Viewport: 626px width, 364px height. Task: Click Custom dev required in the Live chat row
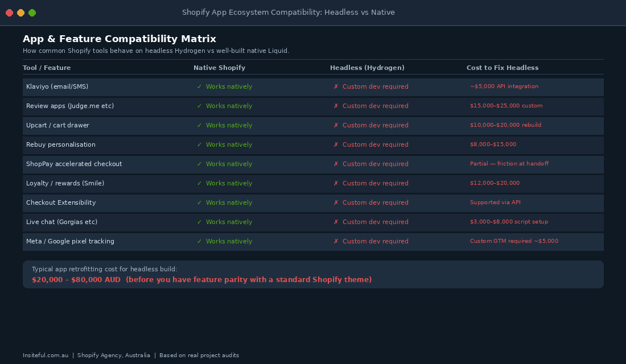(x=375, y=222)
